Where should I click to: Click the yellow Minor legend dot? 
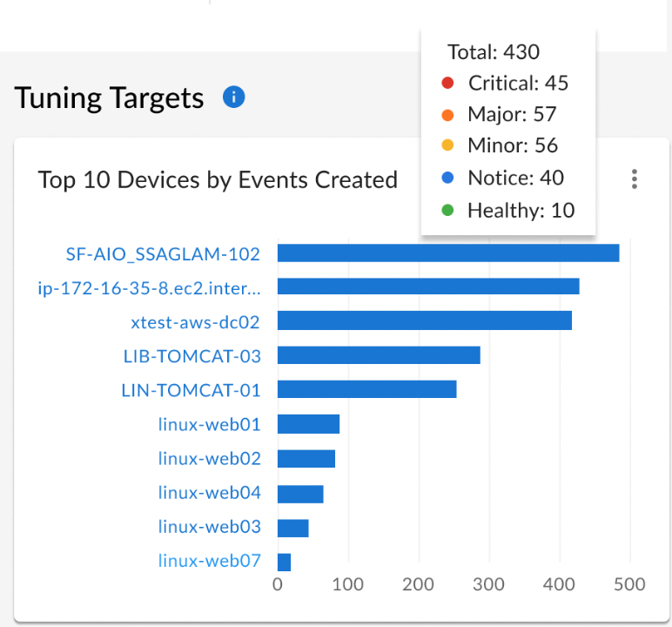pyautogui.click(x=447, y=145)
